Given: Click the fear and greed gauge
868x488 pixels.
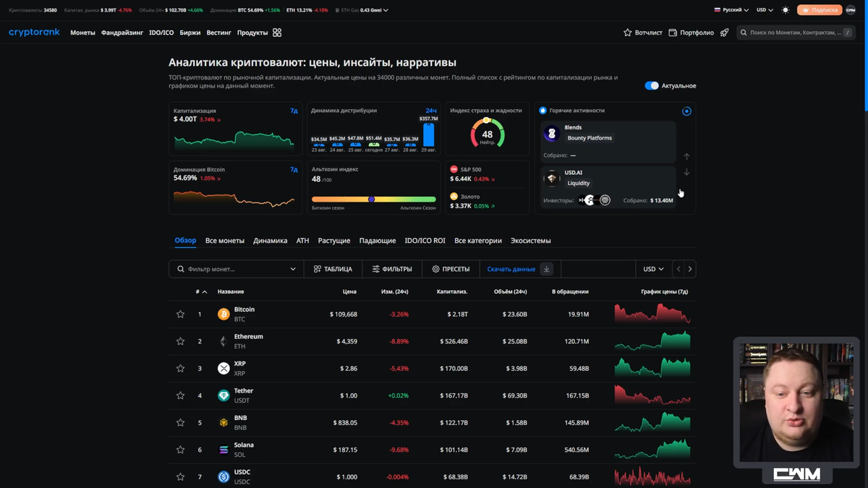Looking at the screenshot, I should 488,133.
